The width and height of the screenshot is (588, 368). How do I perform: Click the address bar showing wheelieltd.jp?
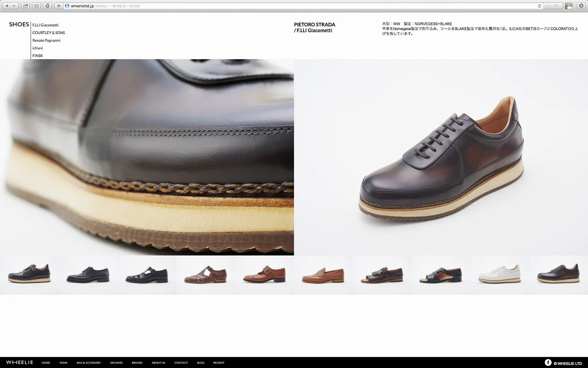click(304, 6)
